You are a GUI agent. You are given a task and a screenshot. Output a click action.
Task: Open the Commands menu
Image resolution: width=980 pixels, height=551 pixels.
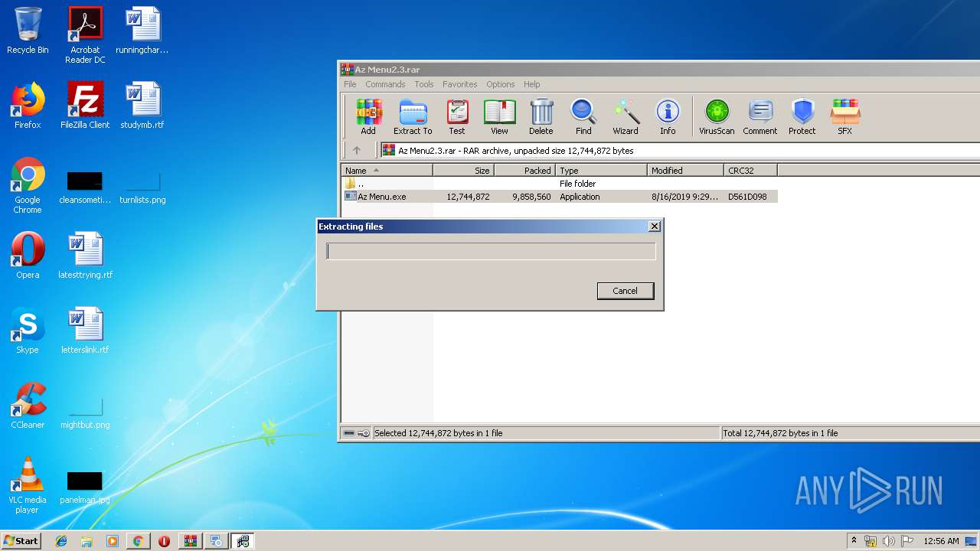pyautogui.click(x=385, y=84)
